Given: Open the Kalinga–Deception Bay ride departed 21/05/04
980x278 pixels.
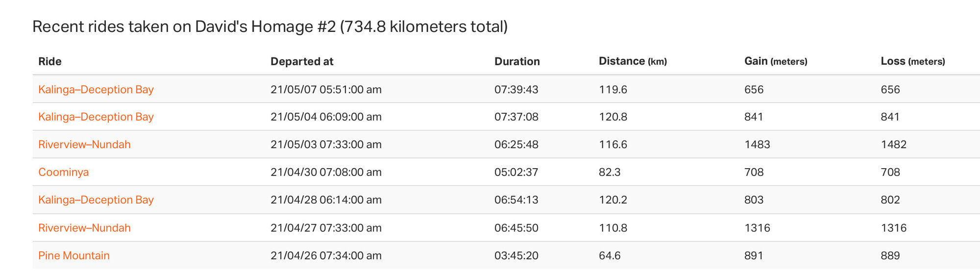Looking at the screenshot, I should [x=96, y=117].
